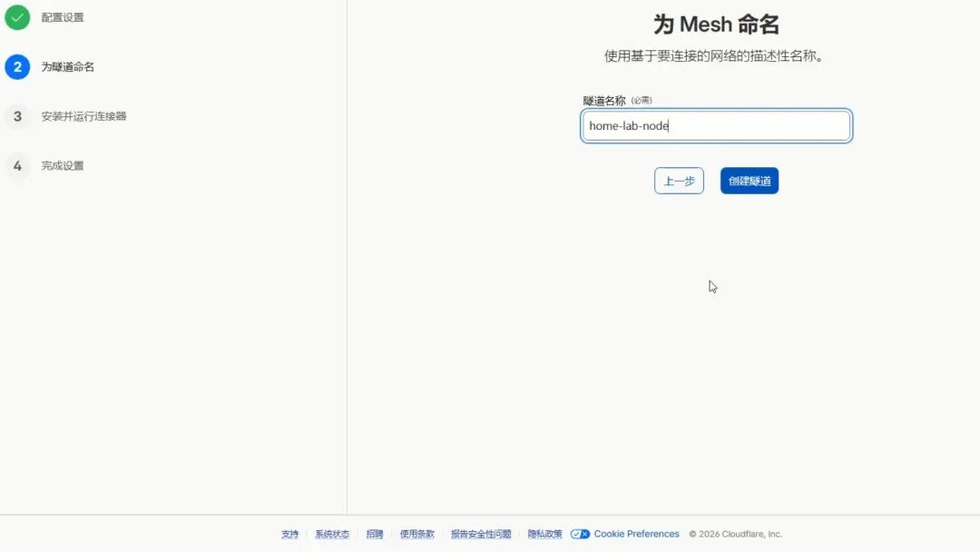Viewport: 980px width, 552px height.
Task: Click the step 3 number circle
Action: coord(17,116)
